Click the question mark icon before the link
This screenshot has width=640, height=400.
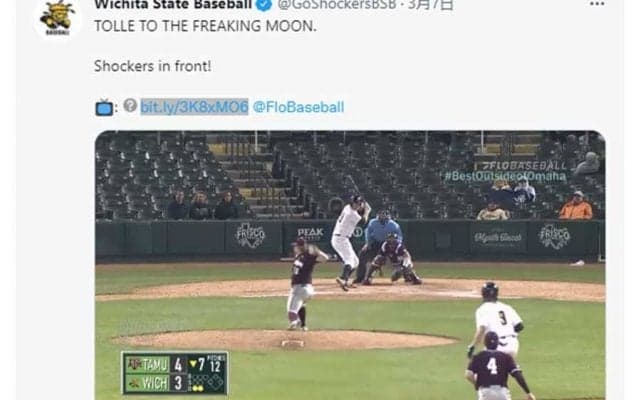coord(130,105)
